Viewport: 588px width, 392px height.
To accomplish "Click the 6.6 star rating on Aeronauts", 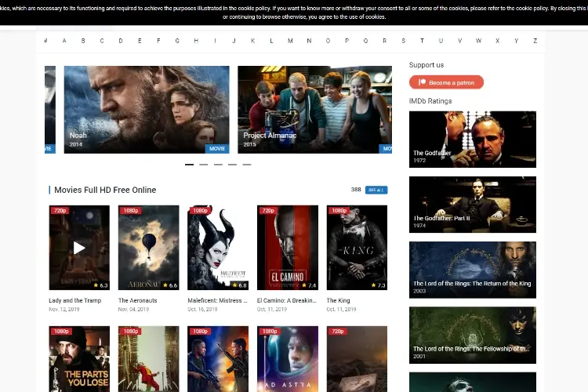I will pyautogui.click(x=170, y=285).
